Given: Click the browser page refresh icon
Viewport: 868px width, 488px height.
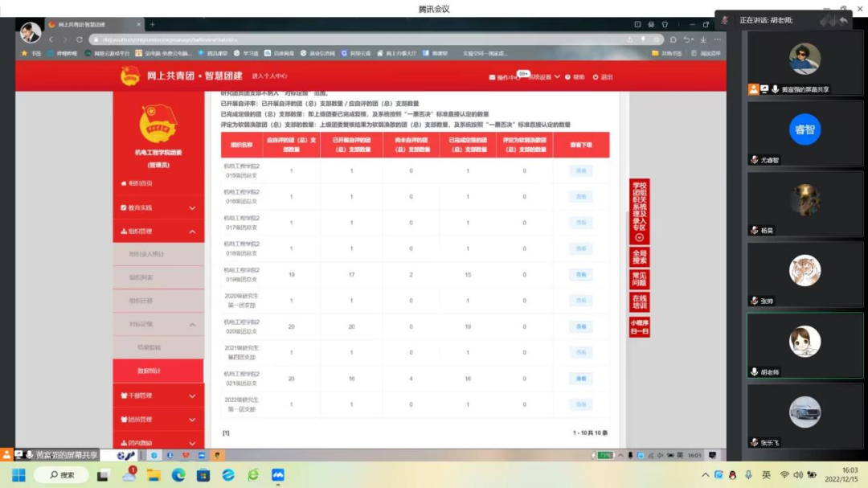Looking at the screenshot, I should coord(80,39).
